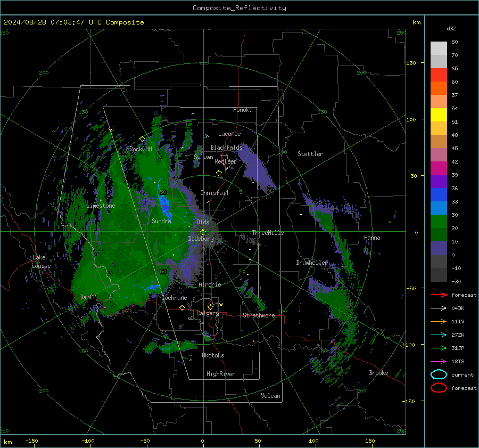Click the green 31JP arrow icon
479x448 pixels.
click(x=439, y=348)
